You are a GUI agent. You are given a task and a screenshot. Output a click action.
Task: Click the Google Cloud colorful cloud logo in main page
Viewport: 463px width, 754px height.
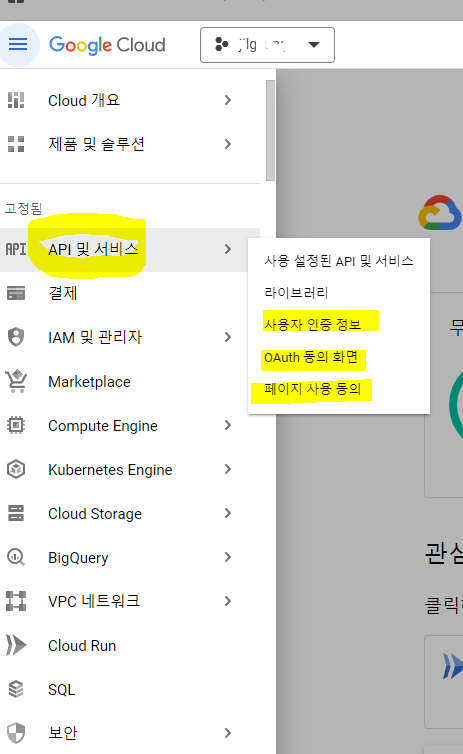[439, 213]
